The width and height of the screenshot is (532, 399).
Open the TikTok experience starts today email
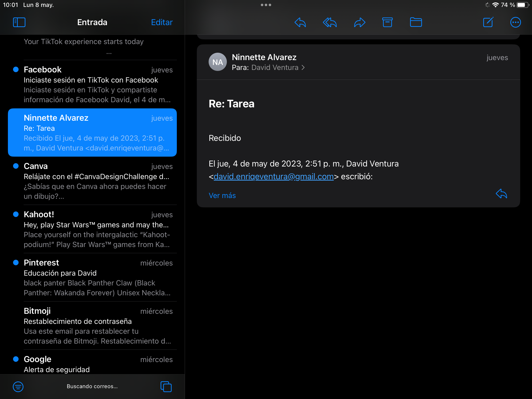point(92,47)
